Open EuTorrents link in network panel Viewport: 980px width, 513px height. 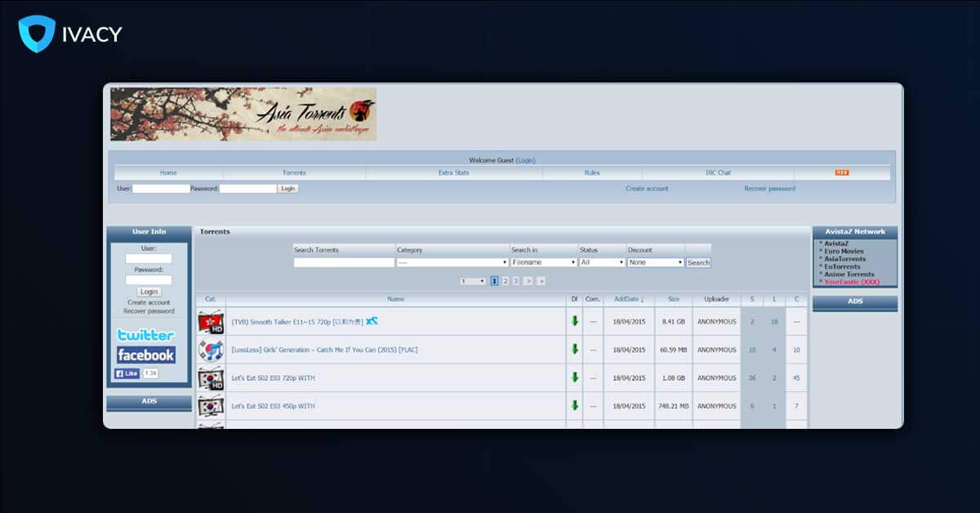click(842, 266)
